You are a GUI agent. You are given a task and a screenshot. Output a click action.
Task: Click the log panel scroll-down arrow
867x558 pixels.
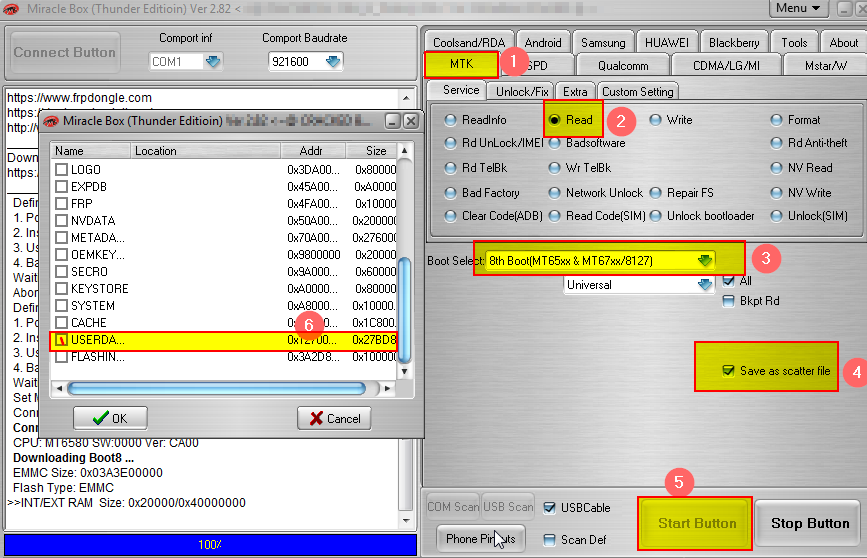tap(406, 520)
